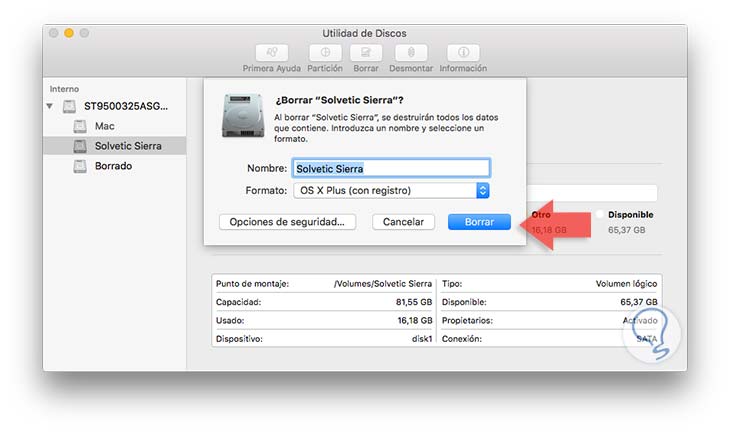The height and width of the screenshot is (433, 730).
Task: Click the Solvetic Sierra volume icon
Action: tap(80, 146)
